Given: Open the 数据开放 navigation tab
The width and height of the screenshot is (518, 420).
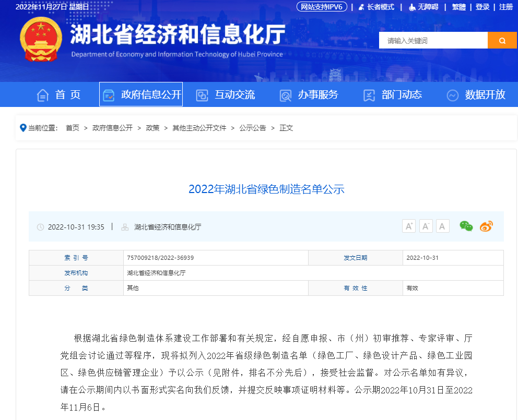Looking at the screenshot, I should coord(476,94).
